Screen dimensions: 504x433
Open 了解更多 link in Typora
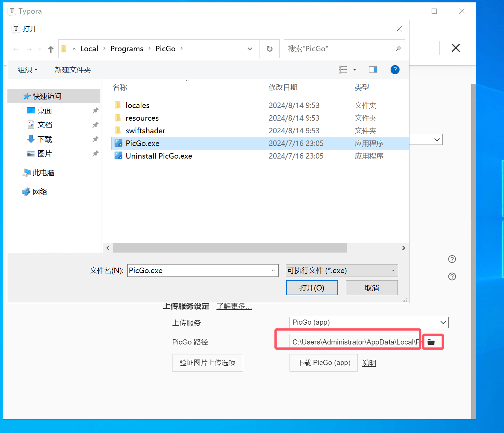[x=234, y=307]
